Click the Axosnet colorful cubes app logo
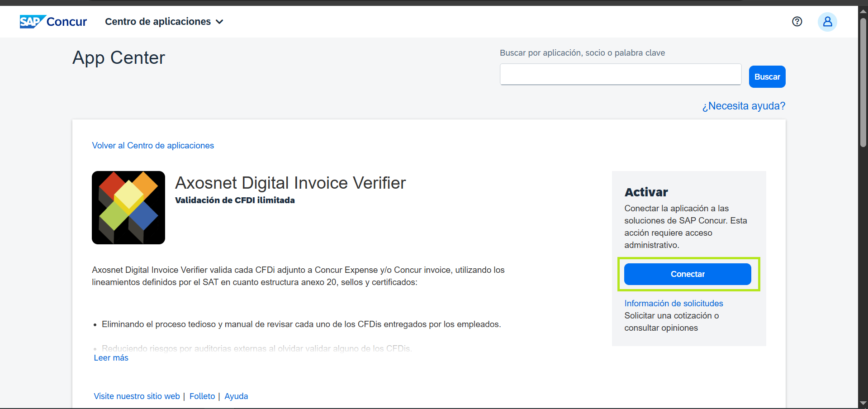This screenshot has width=868, height=409. tap(128, 208)
